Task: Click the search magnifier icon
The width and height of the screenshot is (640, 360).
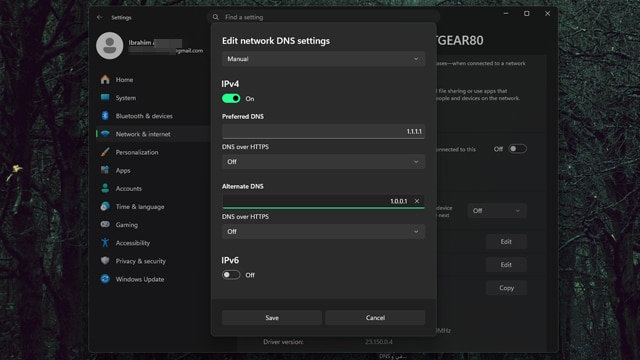Action: click(216, 17)
